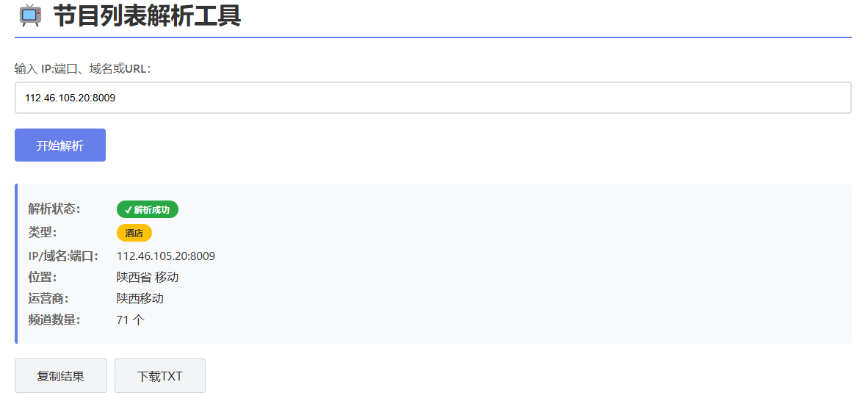
Task: Click the 陕西省 移动 location value
Action: (148, 277)
